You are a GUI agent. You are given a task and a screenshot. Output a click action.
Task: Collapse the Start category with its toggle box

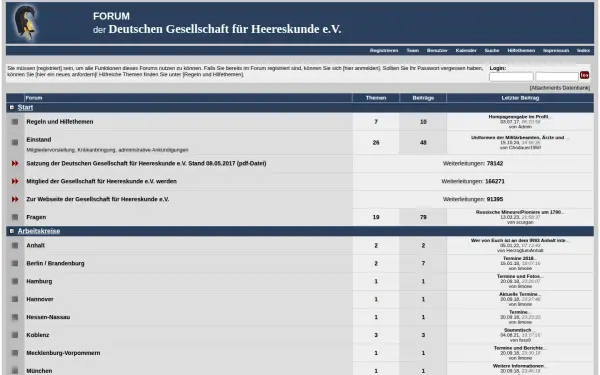[11, 108]
